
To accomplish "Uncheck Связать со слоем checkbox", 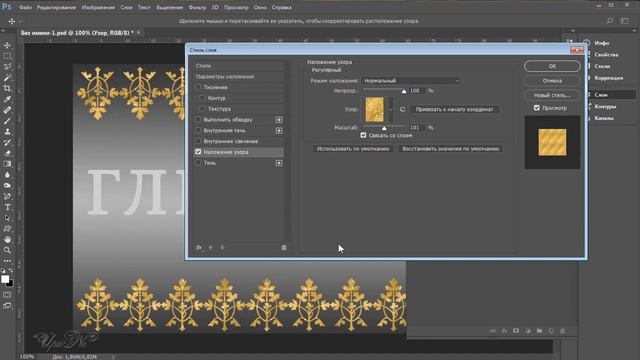I will (363, 135).
